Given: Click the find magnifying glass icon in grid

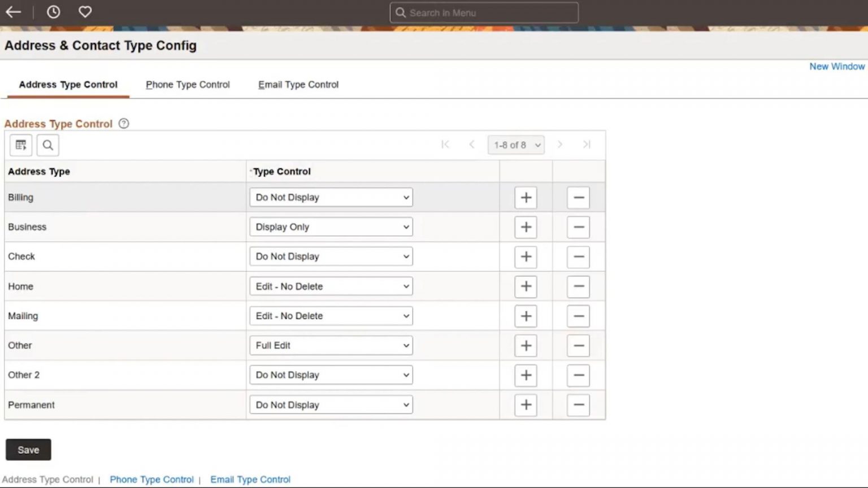Looking at the screenshot, I should pyautogui.click(x=47, y=145).
